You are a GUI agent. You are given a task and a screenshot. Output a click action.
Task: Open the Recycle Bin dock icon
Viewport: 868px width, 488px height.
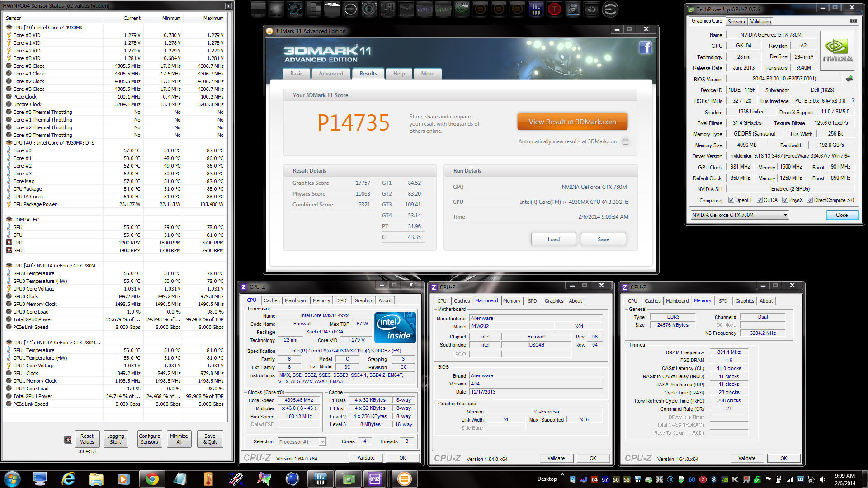pyautogui.click(x=591, y=9)
